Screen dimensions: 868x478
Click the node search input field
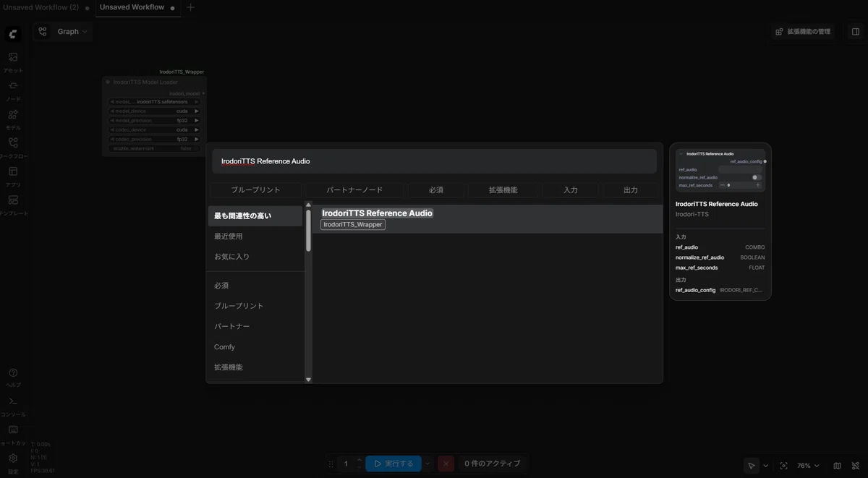click(434, 161)
